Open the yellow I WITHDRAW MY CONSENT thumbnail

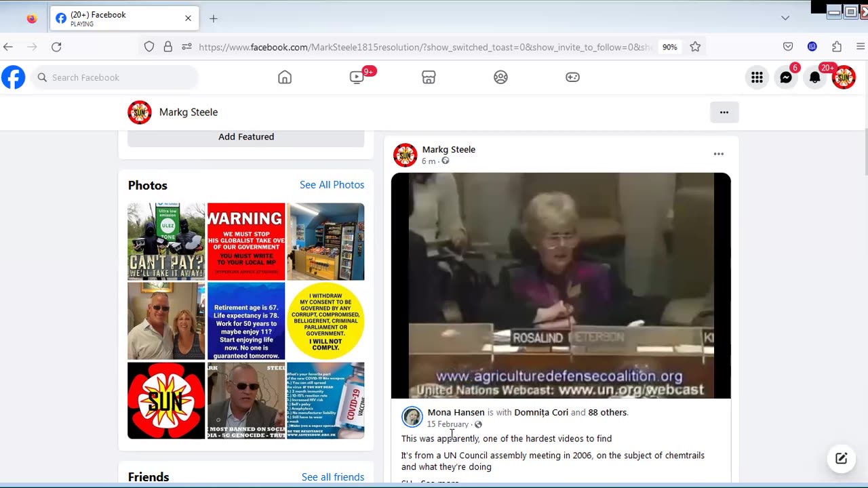pyautogui.click(x=325, y=321)
